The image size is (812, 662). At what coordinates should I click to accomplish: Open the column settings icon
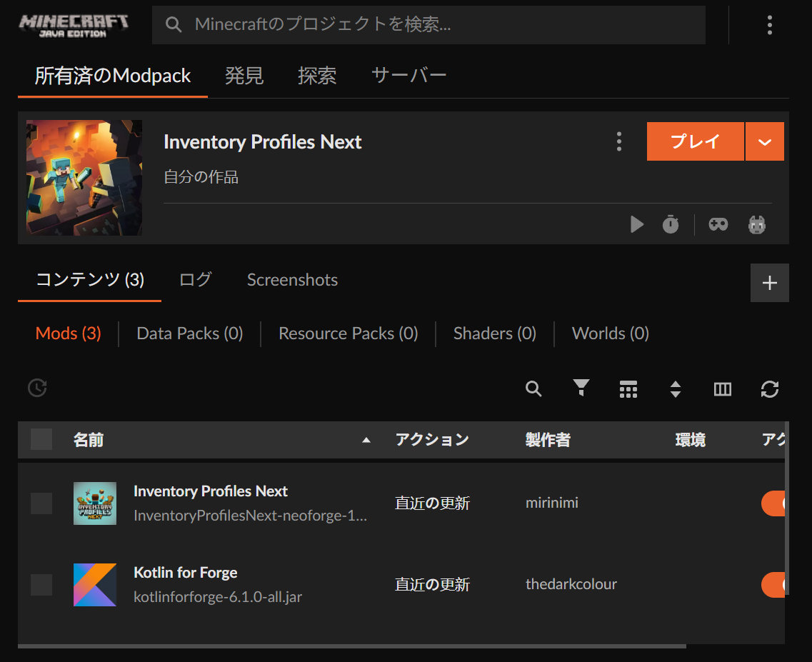tap(722, 389)
